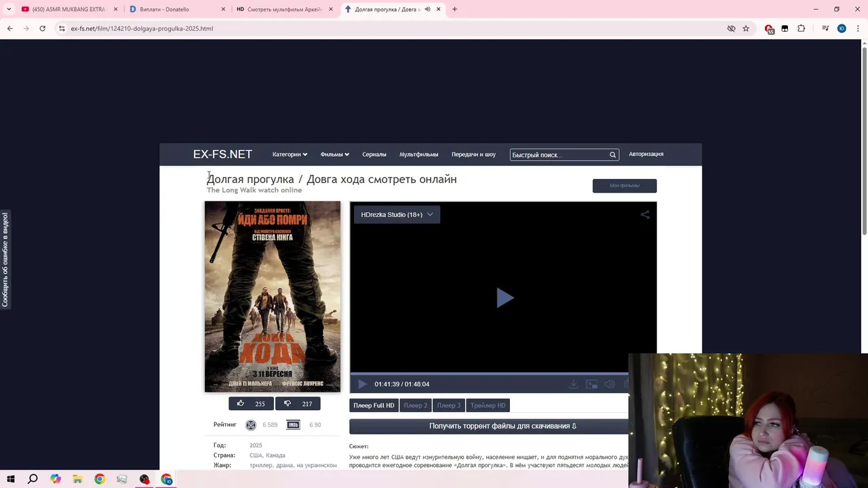
Task: Click taskbar search magnifier
Action: pyautogui.click(x=33, y=479)
